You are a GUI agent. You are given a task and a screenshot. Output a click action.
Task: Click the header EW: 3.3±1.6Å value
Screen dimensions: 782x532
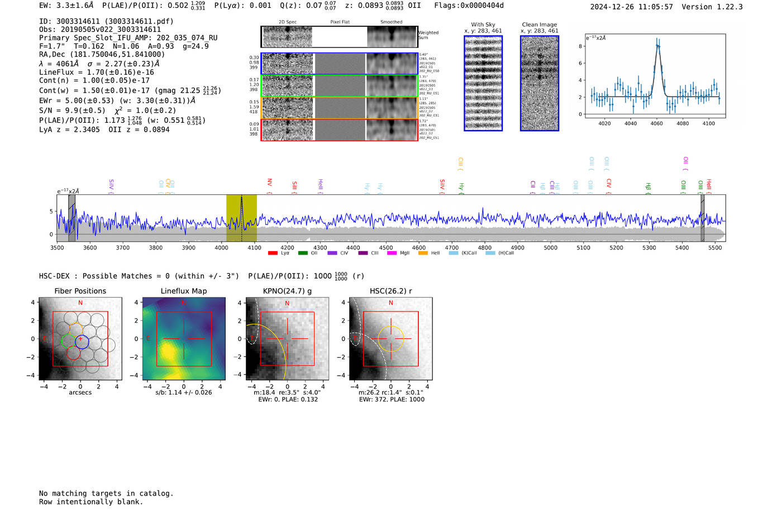[66, 6]
